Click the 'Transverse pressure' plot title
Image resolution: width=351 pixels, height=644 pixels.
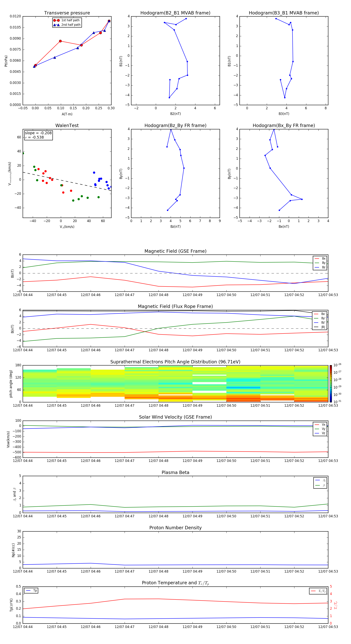pos(67,13)
